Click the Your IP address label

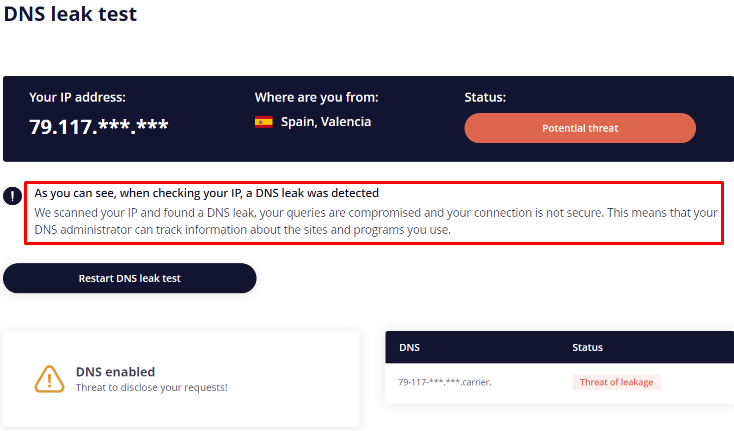click(x=77, y=97)
